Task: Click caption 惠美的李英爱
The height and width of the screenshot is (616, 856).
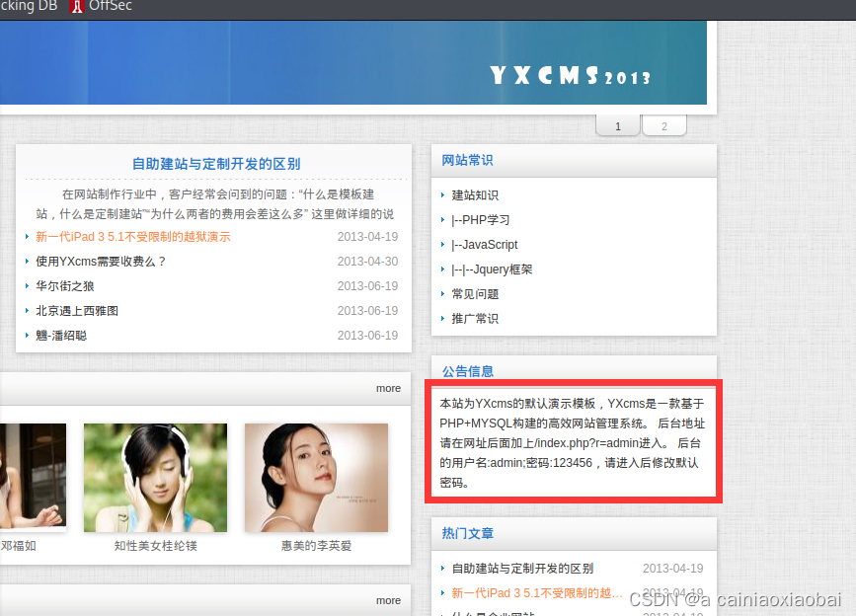Action: pyautogui.click(x=316, y=546)
